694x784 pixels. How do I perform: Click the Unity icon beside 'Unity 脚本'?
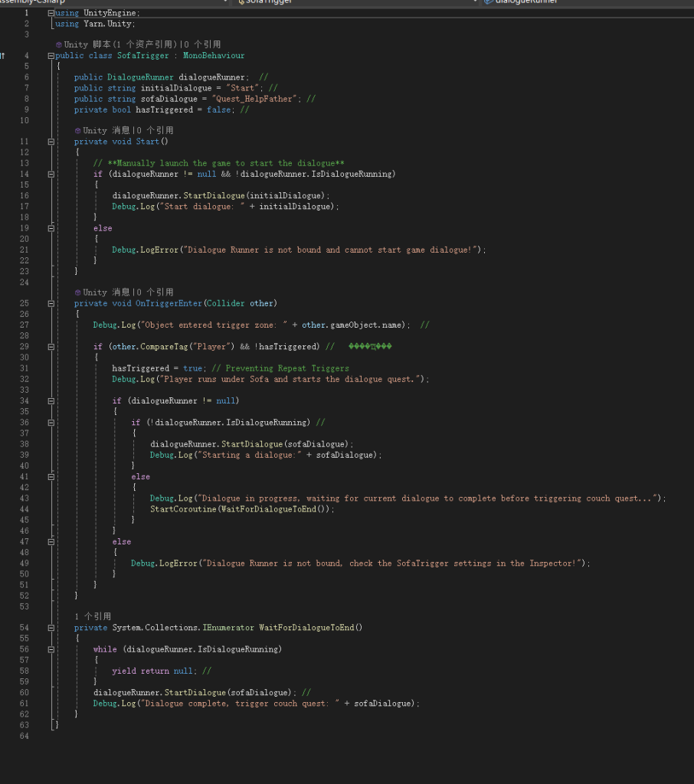pyautogui.click(x=58, y=44)
